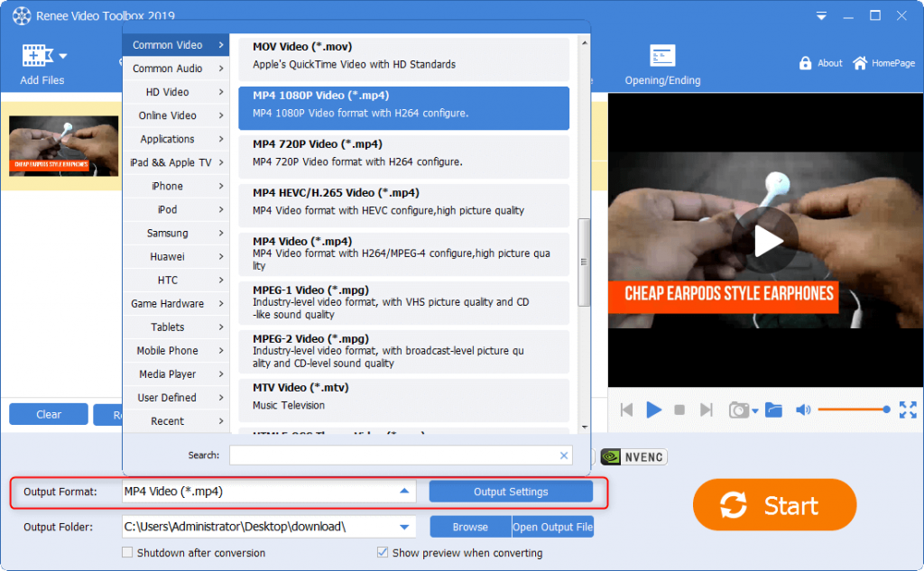Take a snapshot with camera icon
The width and height of the screenshot is (924, 571).
[739, 410]
